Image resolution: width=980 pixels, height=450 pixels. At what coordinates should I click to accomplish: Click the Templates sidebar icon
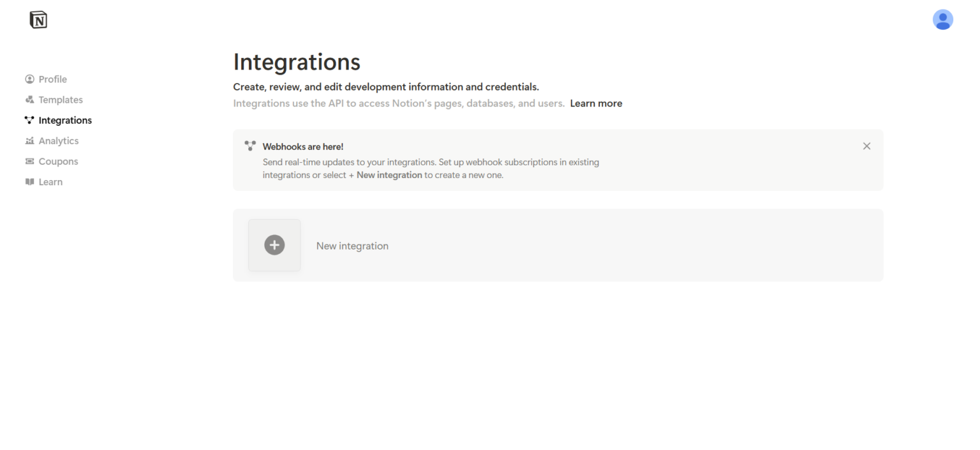tap(29, 100)
